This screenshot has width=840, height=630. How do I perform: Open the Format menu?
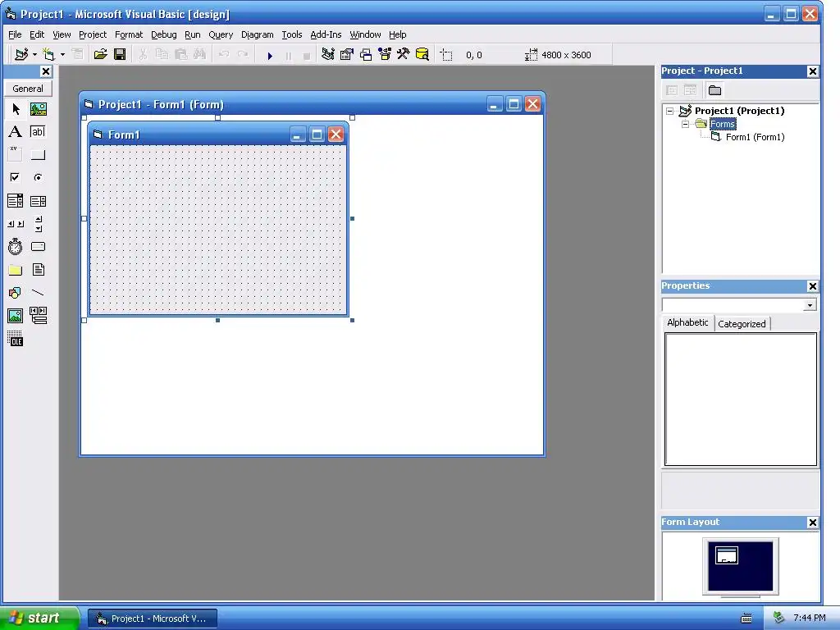(129, 34)
